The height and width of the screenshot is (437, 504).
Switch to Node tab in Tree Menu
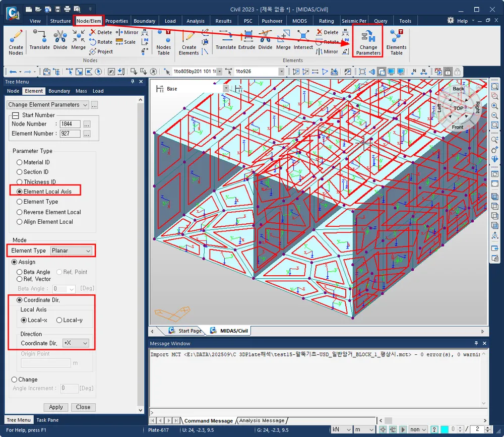(13, 91)
